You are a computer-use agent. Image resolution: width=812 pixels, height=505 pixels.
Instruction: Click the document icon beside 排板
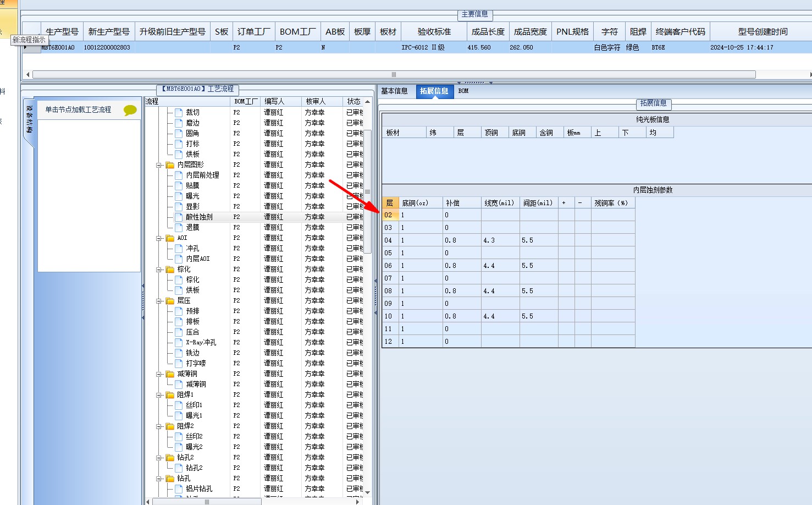(x=179, y=321)
